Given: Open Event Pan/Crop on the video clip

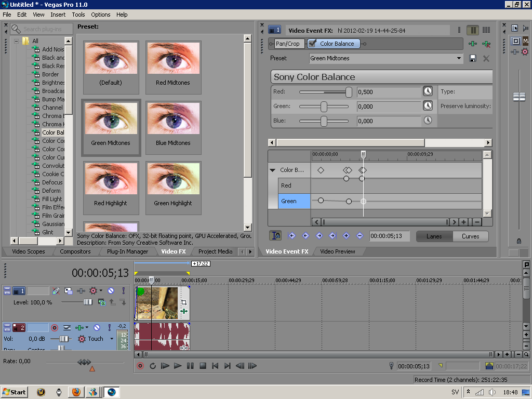Looking at the screenshot, I should pyautogui.click(x=184, y=302).
